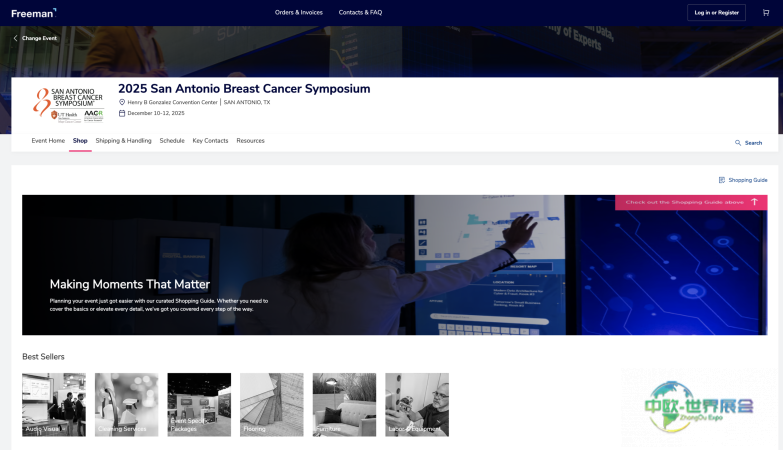Select the Key Contacts tab

point(210,141)
